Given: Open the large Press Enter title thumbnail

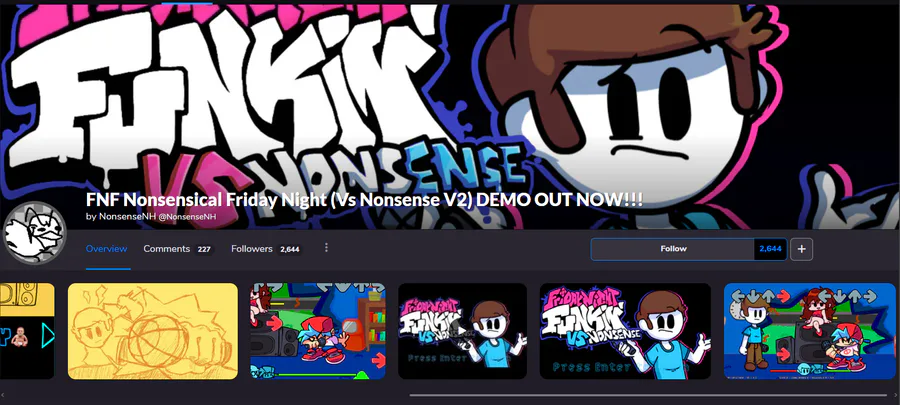Looking at the screenshot, I should pyautogui.click(x=625, y=331).
